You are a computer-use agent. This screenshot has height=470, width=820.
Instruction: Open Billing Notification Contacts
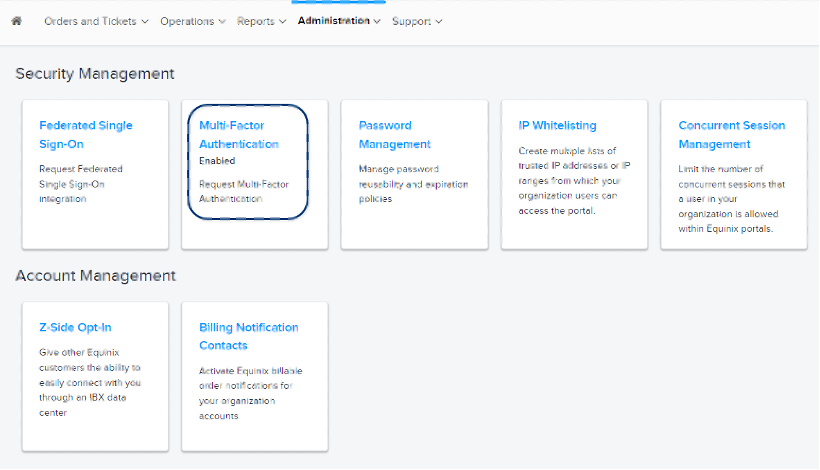point(248,336)
